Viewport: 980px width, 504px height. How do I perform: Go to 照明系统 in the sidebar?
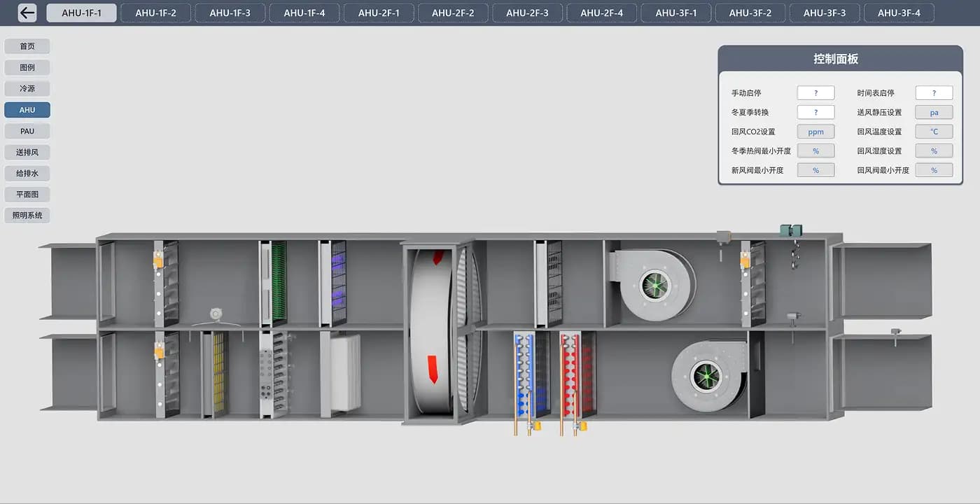tap(27, 216)
